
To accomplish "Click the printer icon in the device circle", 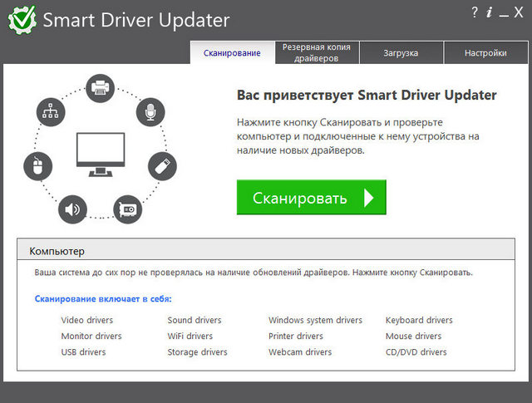I will click(x=100, y=86).
